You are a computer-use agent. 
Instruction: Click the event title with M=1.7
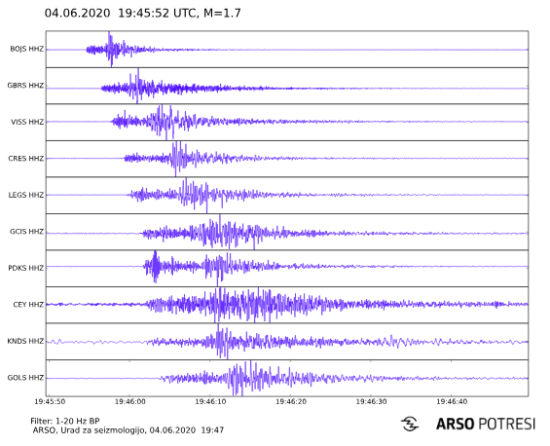click(143, 13)
